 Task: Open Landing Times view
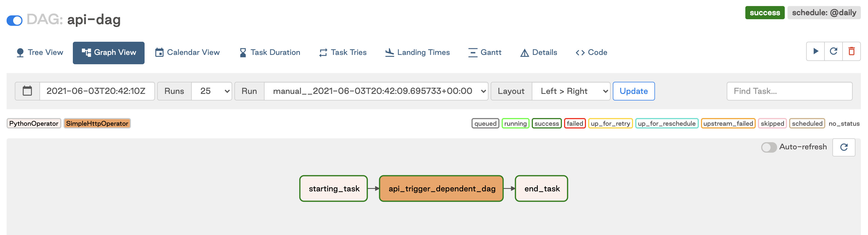coord(417,53)
